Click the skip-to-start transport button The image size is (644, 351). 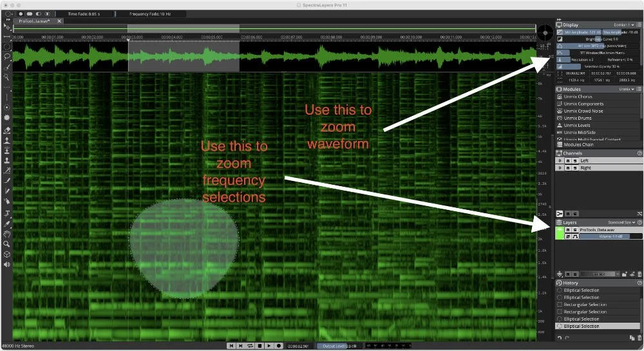point(231,346)
